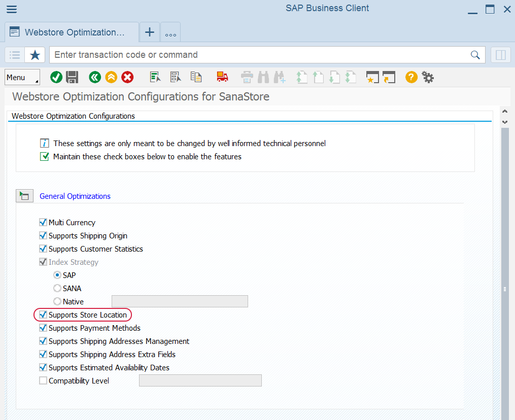The width and height of the screenshot is (515, 420).
Task: Toggle Supports Payment Methods checkbox
Action: tap(43, 328)
